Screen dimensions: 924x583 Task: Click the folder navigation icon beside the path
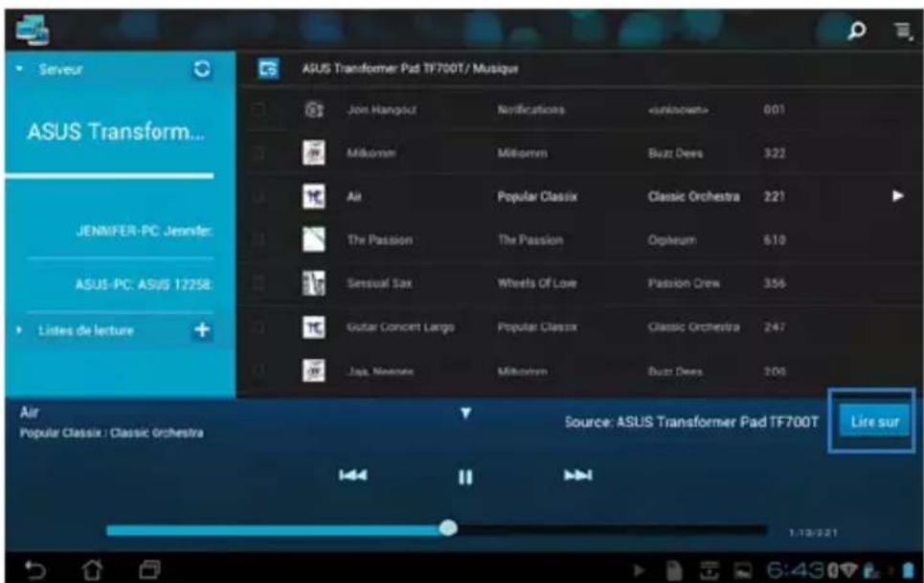(268, 69)
